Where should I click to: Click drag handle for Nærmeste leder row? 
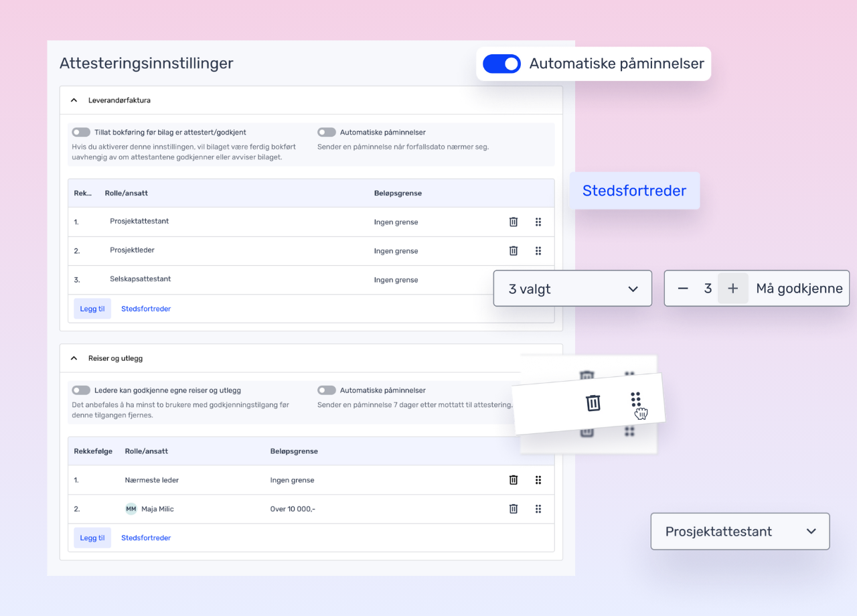tap(538, 479)
